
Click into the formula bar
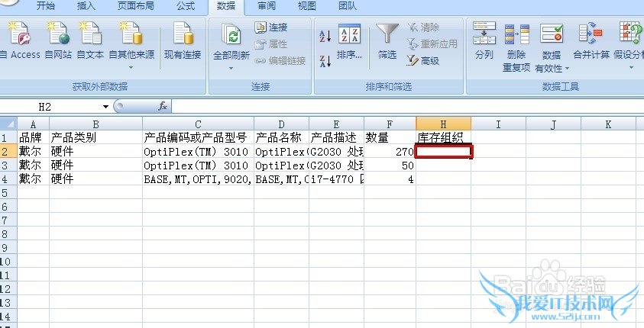point(406,107)
